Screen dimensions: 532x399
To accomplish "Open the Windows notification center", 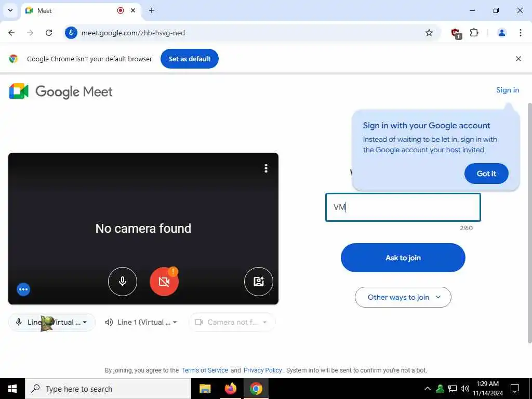I will tap(515, 389).
